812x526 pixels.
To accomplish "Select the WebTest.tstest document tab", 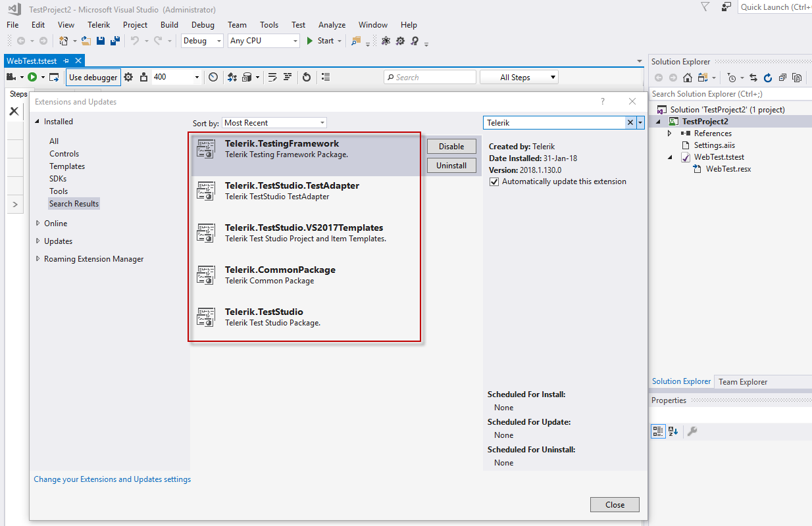I will pos(32,60).
